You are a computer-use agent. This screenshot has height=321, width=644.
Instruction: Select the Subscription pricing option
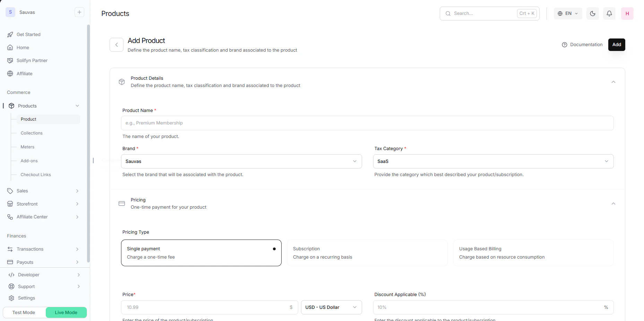[367, 253]
